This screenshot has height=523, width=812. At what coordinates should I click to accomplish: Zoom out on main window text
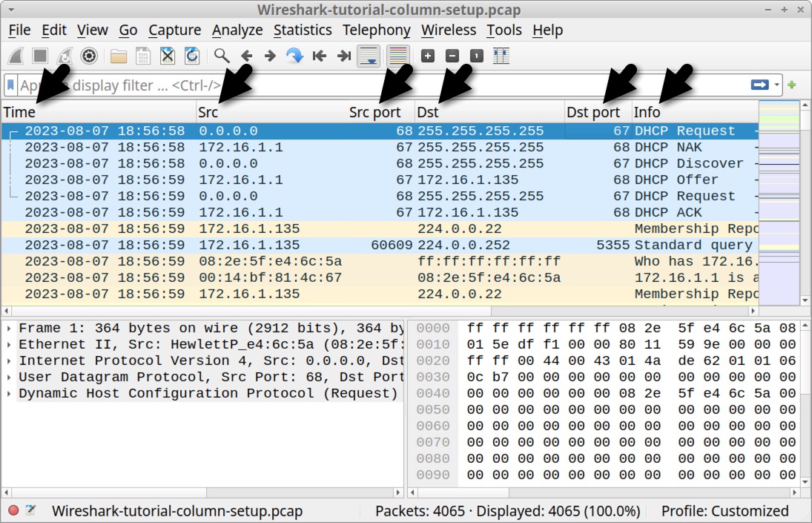point(452,56)
